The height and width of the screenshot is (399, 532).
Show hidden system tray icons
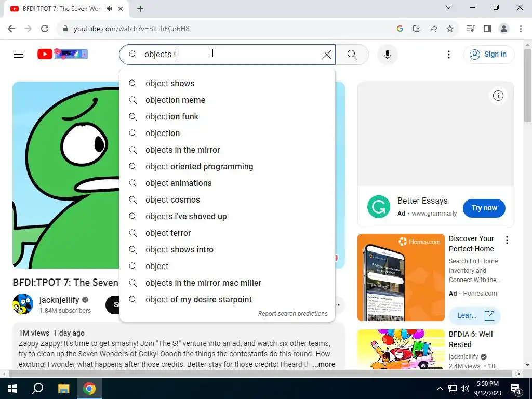[440, 389]
